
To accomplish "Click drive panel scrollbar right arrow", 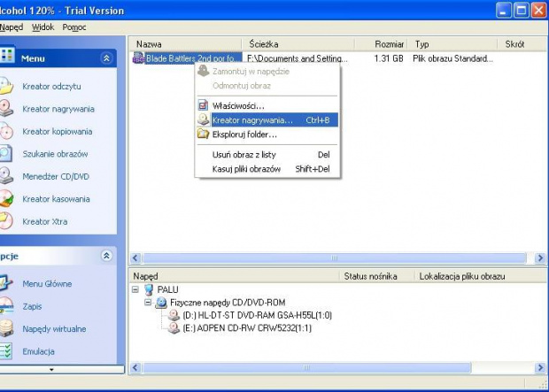I will (540, 368).
